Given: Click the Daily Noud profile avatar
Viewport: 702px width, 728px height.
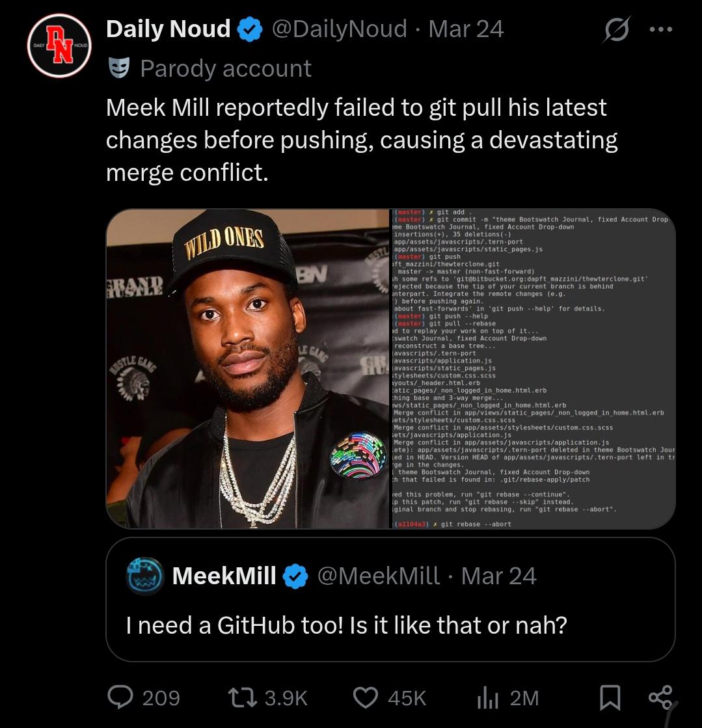Looking at the screenshot, I should pyautogui.click(x=59, y=46).
